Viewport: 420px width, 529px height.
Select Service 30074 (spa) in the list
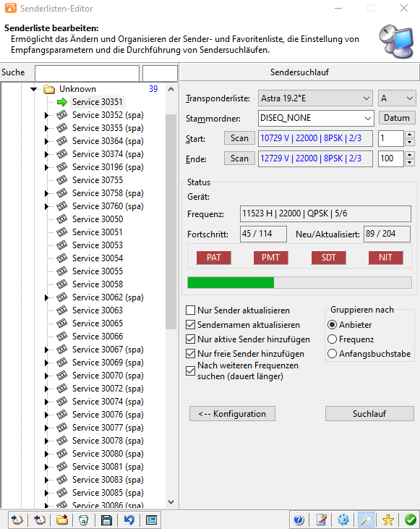108,402
